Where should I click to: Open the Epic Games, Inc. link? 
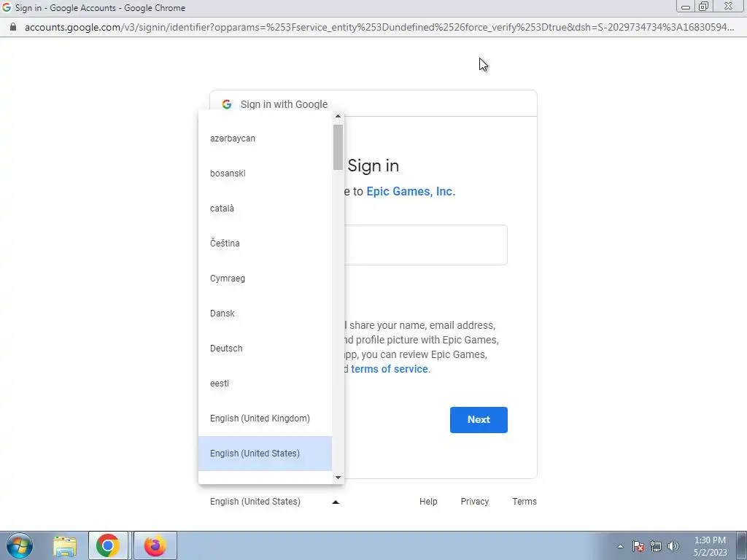point(411,192)
